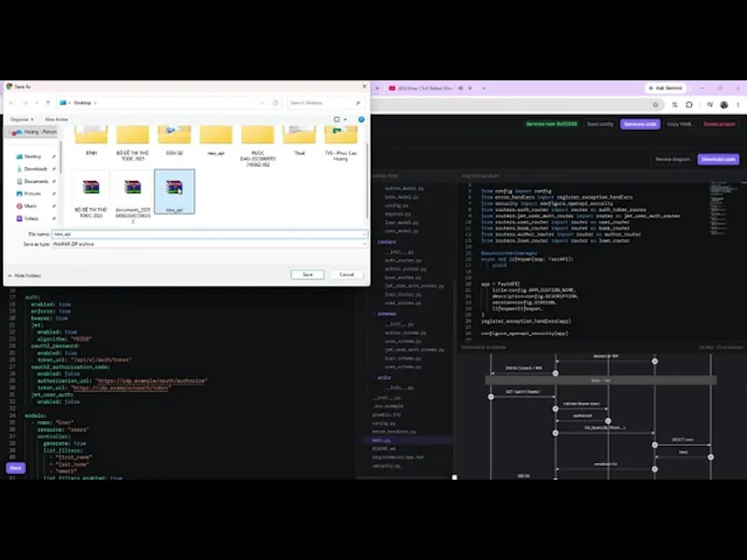Select Desktop in the navigation pane

pyautogui.click(x=33, y=156)
